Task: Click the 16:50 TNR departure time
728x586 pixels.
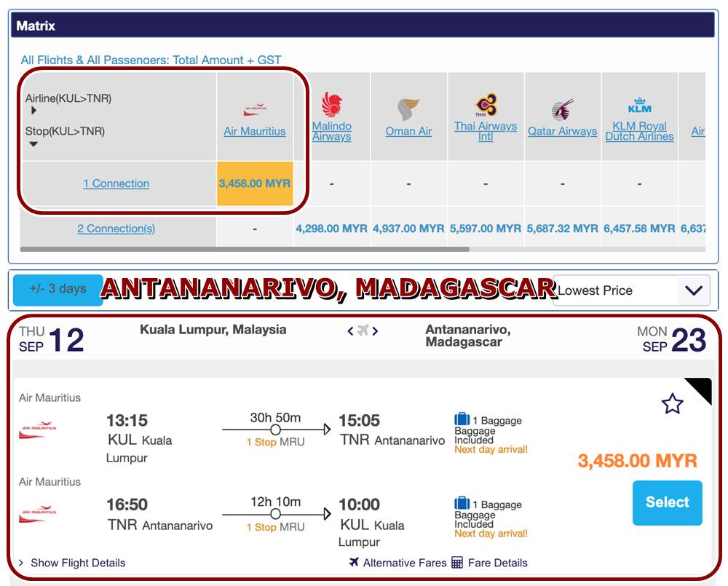Action: point(127,504)
